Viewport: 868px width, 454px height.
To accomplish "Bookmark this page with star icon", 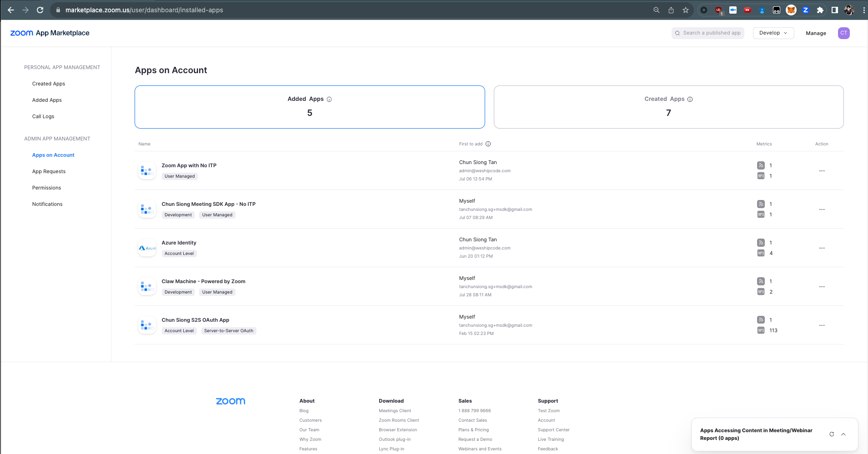I will (686, 10).
